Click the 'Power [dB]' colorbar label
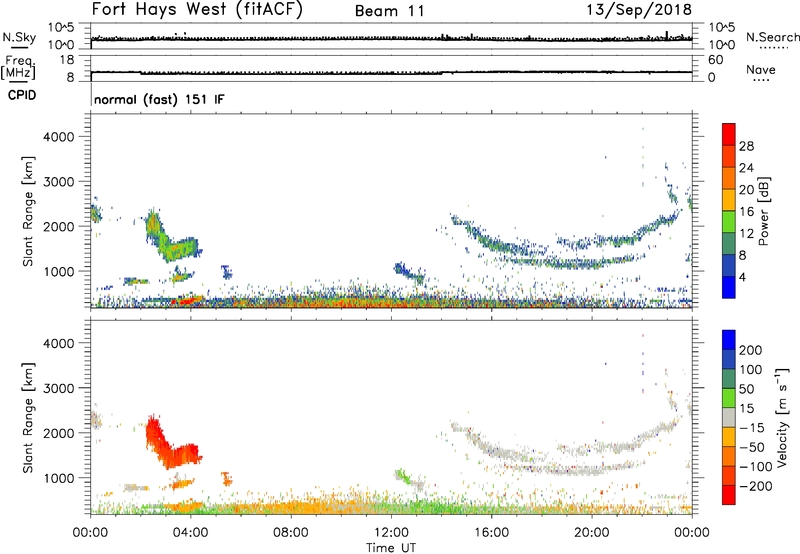Screen dimensions: 800x554 point(763,211)
